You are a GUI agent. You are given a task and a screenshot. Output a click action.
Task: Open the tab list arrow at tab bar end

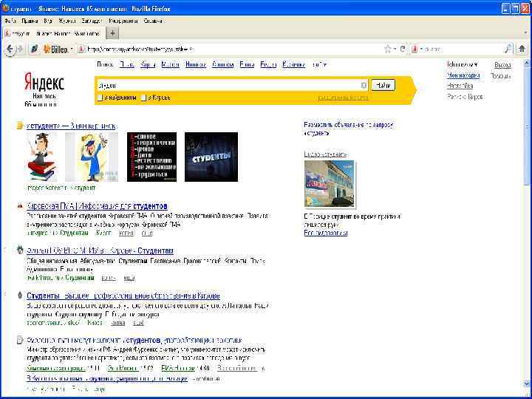tap(525, 33)
